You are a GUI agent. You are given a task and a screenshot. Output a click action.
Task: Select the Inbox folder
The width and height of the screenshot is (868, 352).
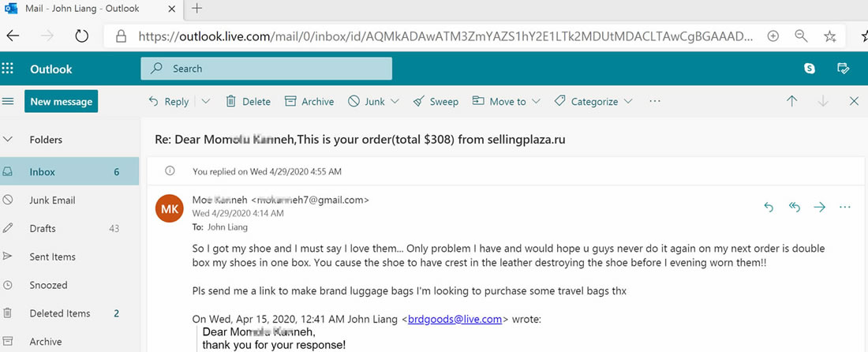[43, 171]
